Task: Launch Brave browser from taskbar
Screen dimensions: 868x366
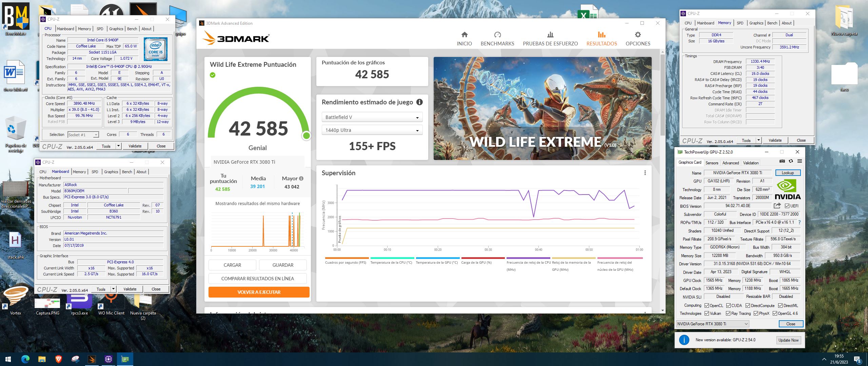Action: [59, 359]
